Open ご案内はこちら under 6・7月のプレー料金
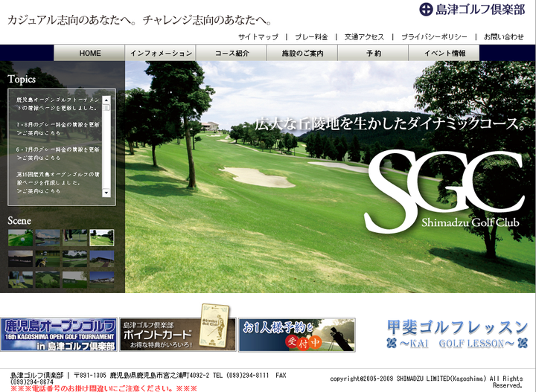536x392 pixels. tap(39, 158)
